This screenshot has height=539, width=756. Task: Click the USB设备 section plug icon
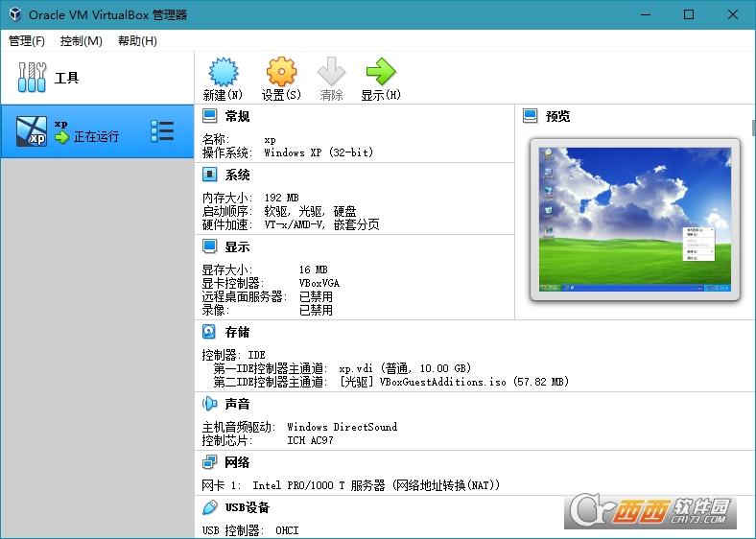point(209,507)
